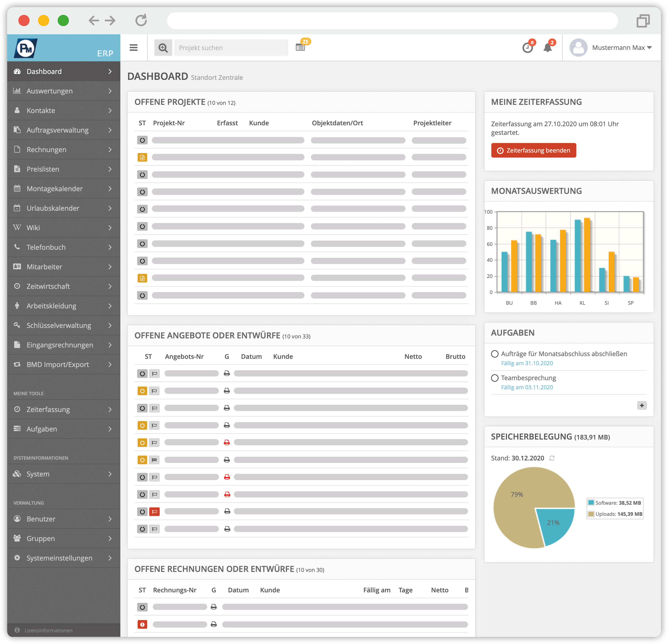
Task: Open the clock timer notifications icon
Action: [x=528, y=48]
